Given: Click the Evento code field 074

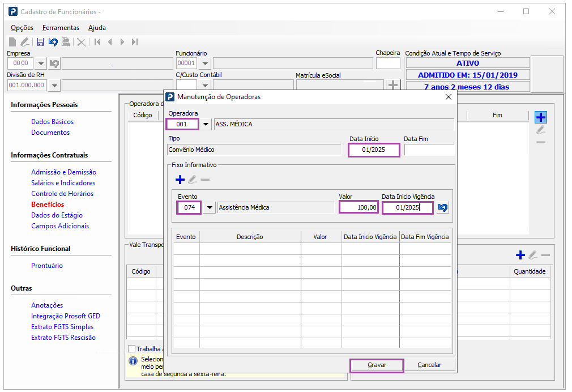Looking at the screenshot, I should 189,208.
